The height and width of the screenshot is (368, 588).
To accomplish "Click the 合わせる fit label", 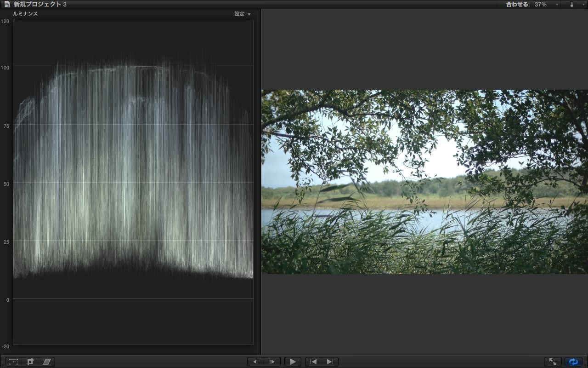I will (x=518, y=5).
